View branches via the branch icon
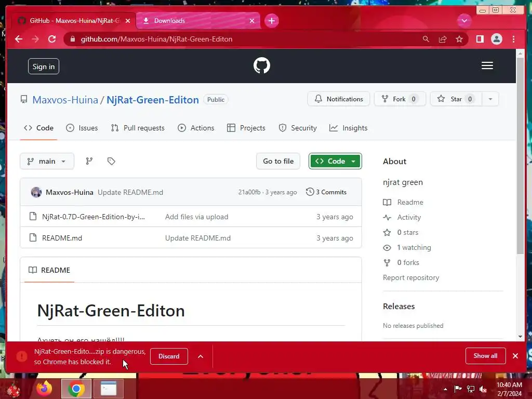 89,161
